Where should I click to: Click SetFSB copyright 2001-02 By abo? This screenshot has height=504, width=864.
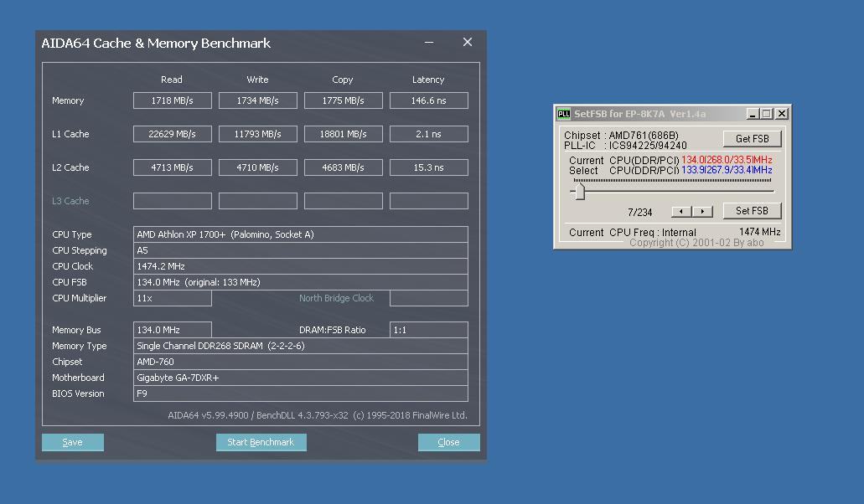[696, 243]
